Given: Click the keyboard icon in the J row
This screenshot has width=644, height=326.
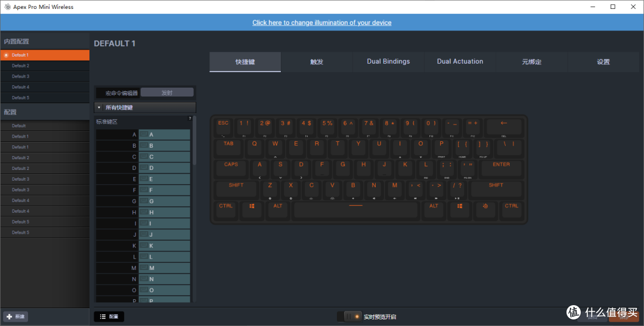Looking at the screenshot, I should pos(144,234).
